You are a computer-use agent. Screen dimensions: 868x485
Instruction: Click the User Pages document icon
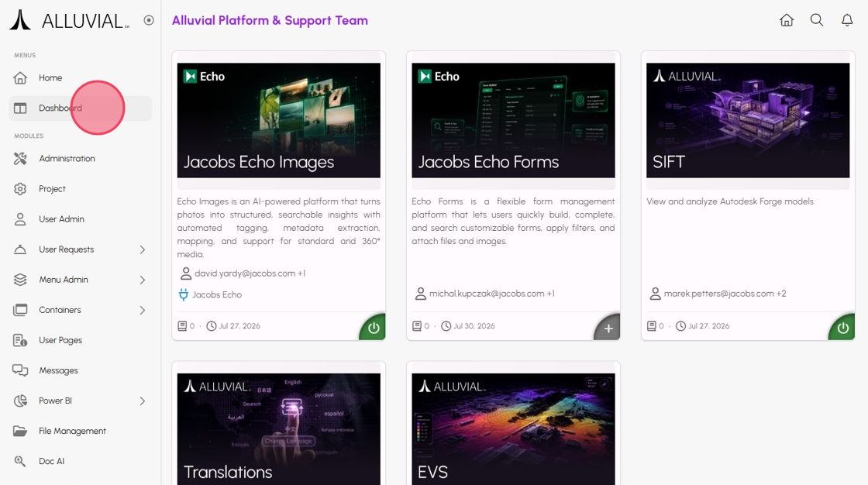[x=20, y=340]
